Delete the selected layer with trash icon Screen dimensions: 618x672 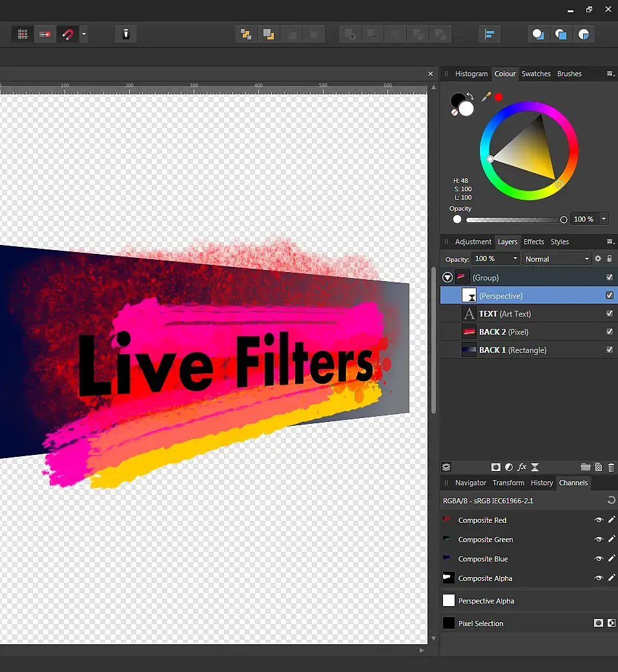pyautogui.click(x=611, y=468)
